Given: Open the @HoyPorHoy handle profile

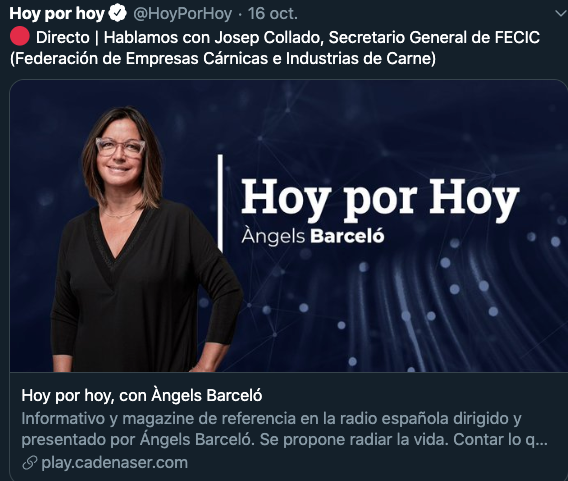Looking at the screenshot, I should pyautogui.click(x=183, y=14).
